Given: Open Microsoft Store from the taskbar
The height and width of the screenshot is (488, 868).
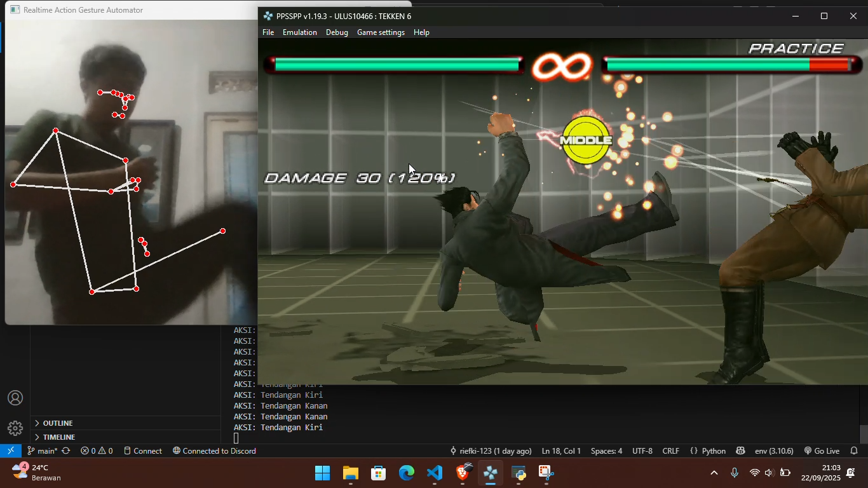Looking at the screenshot, I should pyautogui.click(x=379, y=473).
